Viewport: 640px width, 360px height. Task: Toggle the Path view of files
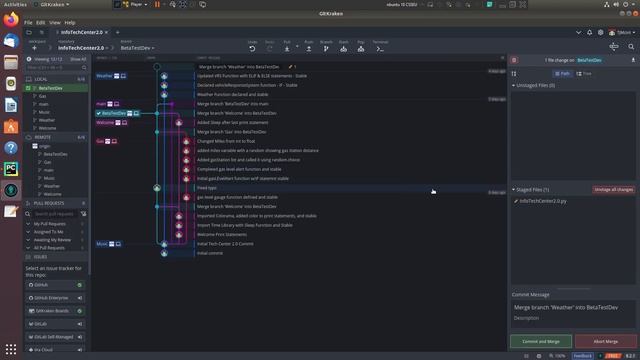(x=562, y=73)
